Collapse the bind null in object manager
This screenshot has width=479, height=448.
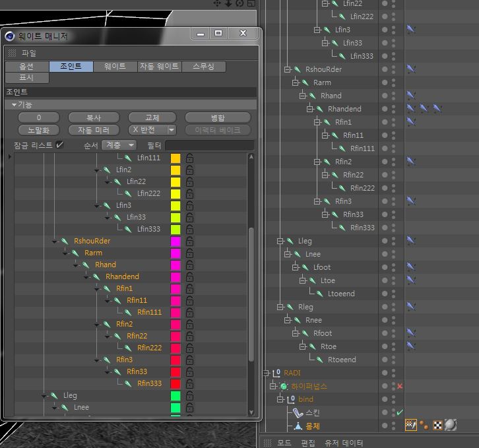(x=280, y=399)
